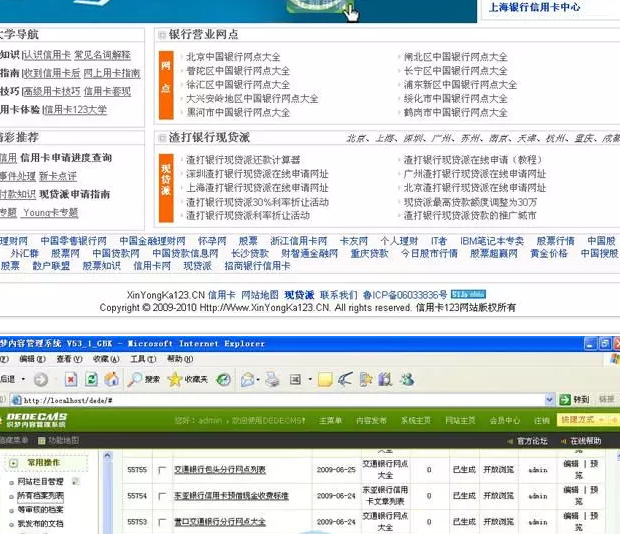
Task: Open 招商银行信用卡 friend link
Action: point(257,266)
